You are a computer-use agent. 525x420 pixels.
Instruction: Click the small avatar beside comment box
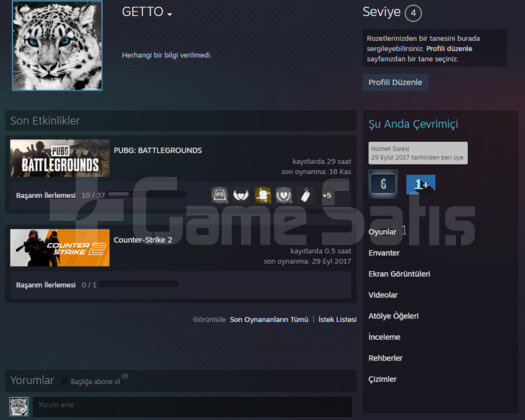pyautogui.click(x=19, y=407)
